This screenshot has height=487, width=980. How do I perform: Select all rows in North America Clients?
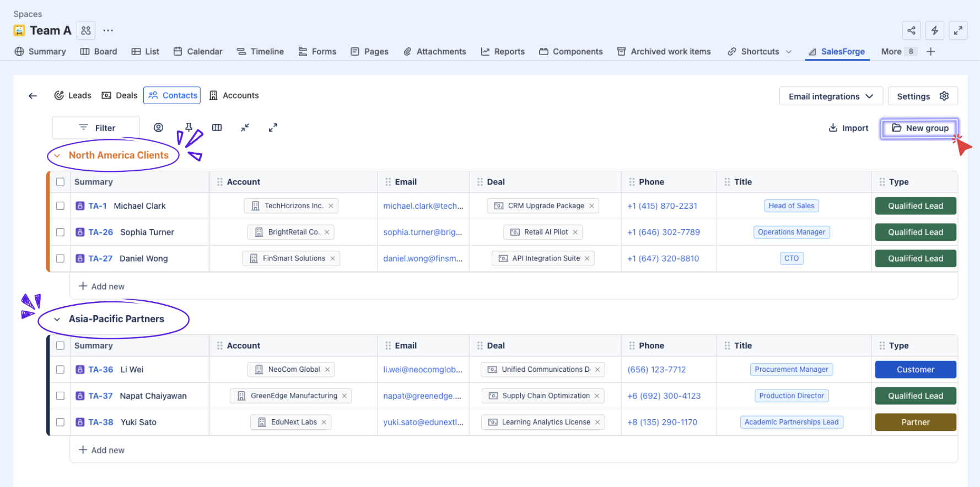[x=60, y=182]
